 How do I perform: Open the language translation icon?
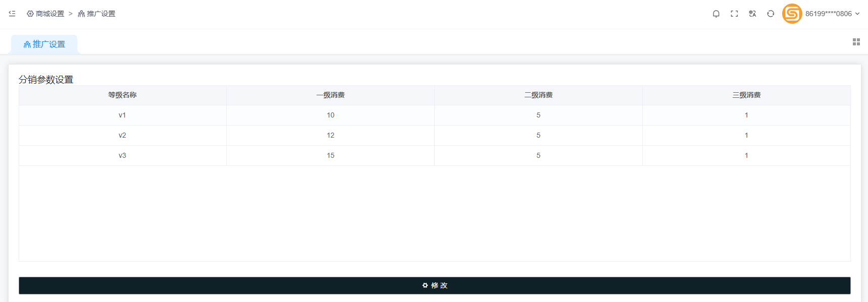752,14
